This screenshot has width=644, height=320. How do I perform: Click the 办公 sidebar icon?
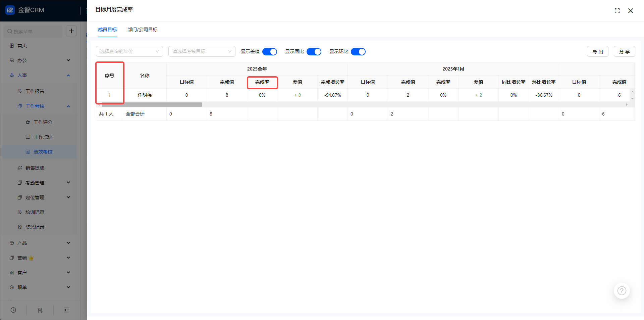coord(12,60)
